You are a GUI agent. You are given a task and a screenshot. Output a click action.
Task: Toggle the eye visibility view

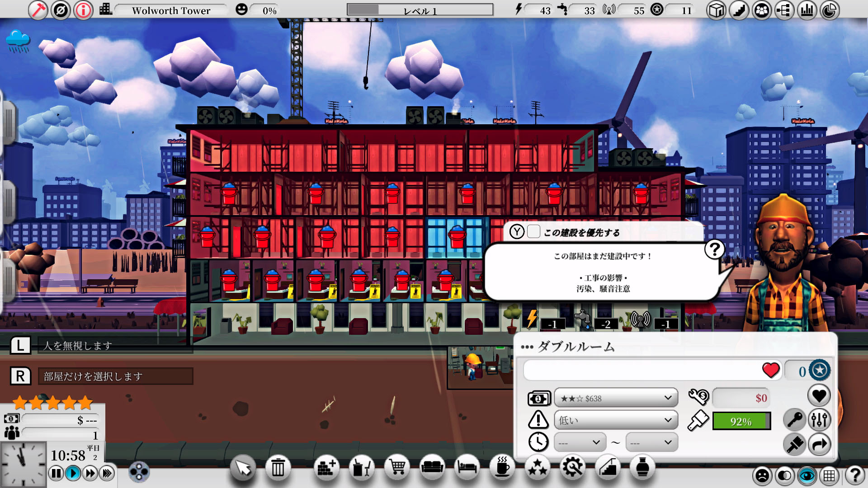807,475
